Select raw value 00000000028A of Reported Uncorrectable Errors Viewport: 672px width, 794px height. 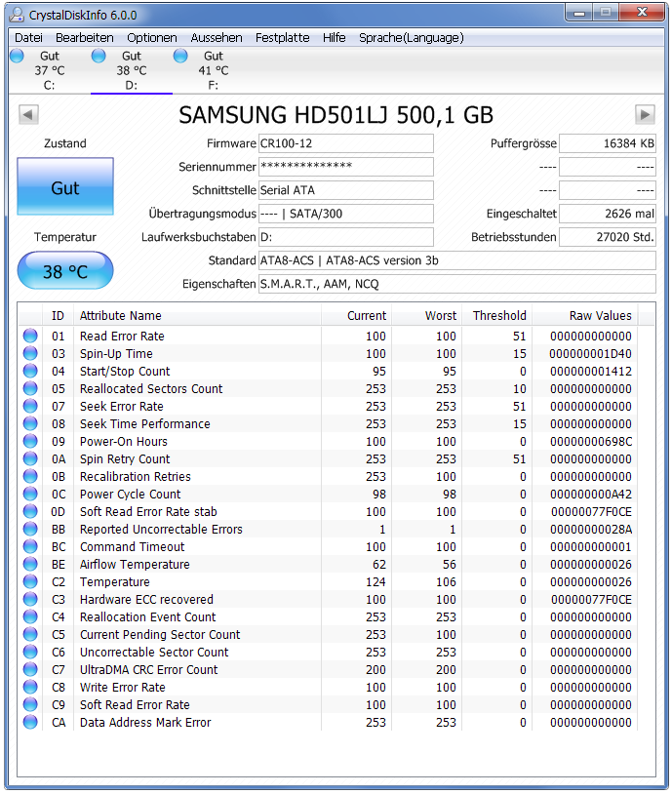(591, 530)
